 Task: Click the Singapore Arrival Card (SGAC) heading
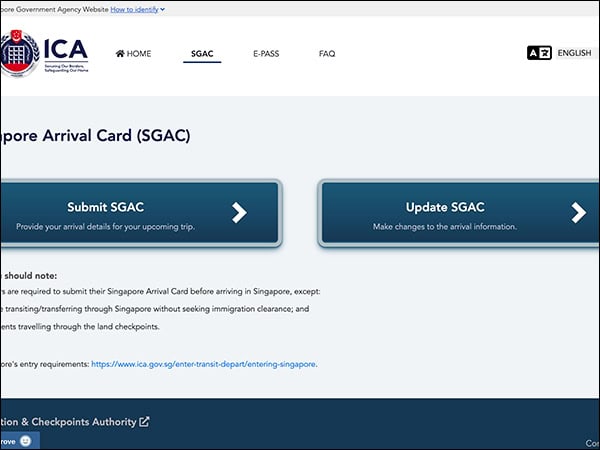tap(95, 136)
